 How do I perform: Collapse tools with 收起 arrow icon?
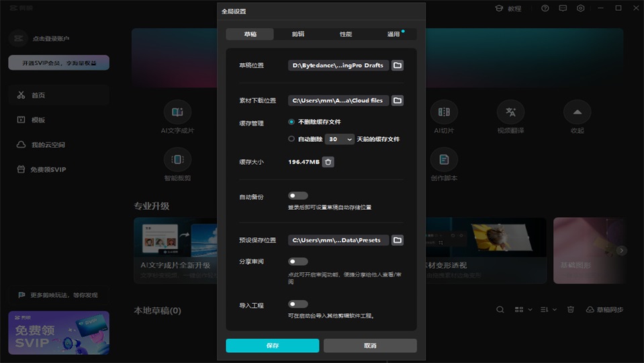[577, 112]
